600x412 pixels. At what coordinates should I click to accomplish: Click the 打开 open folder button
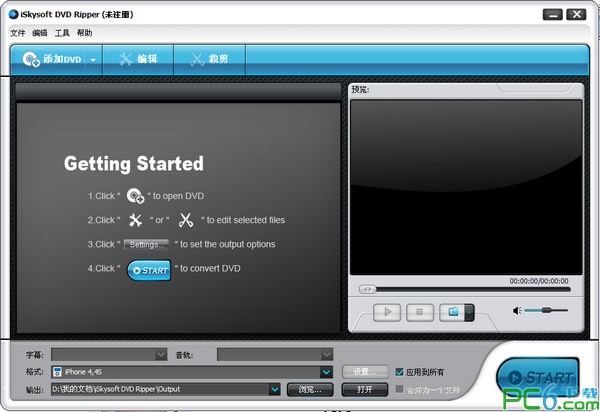pos(365,390)
